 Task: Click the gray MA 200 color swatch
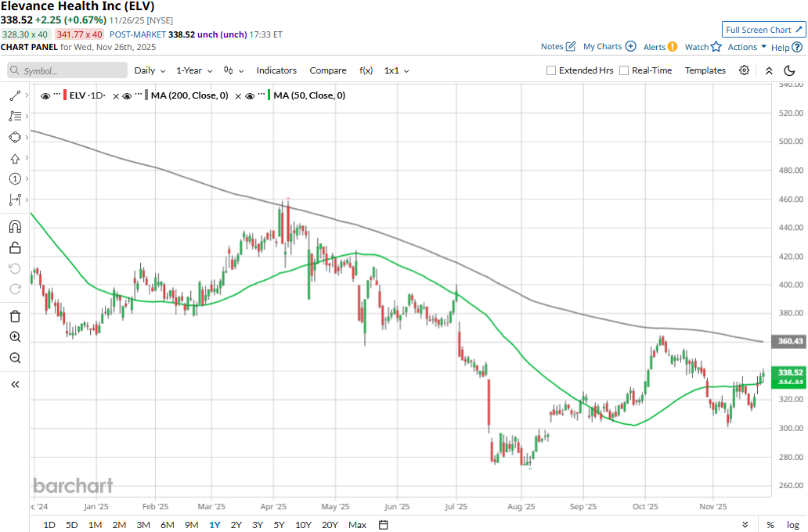point(146,95)
